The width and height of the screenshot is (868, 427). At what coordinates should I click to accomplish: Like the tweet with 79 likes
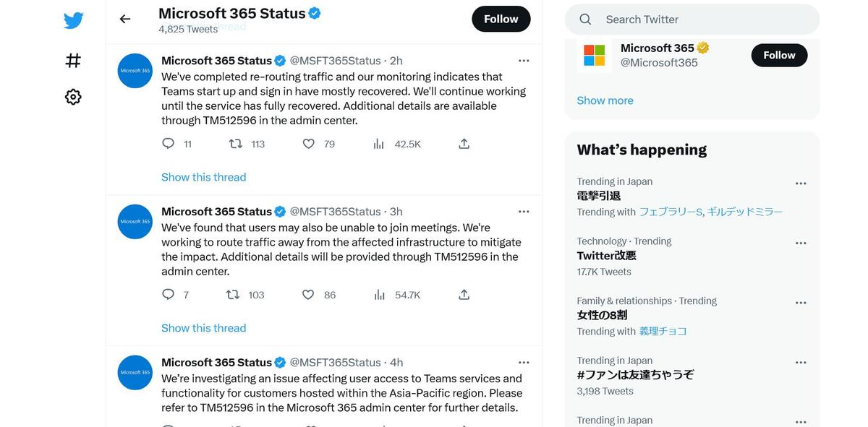309,144
